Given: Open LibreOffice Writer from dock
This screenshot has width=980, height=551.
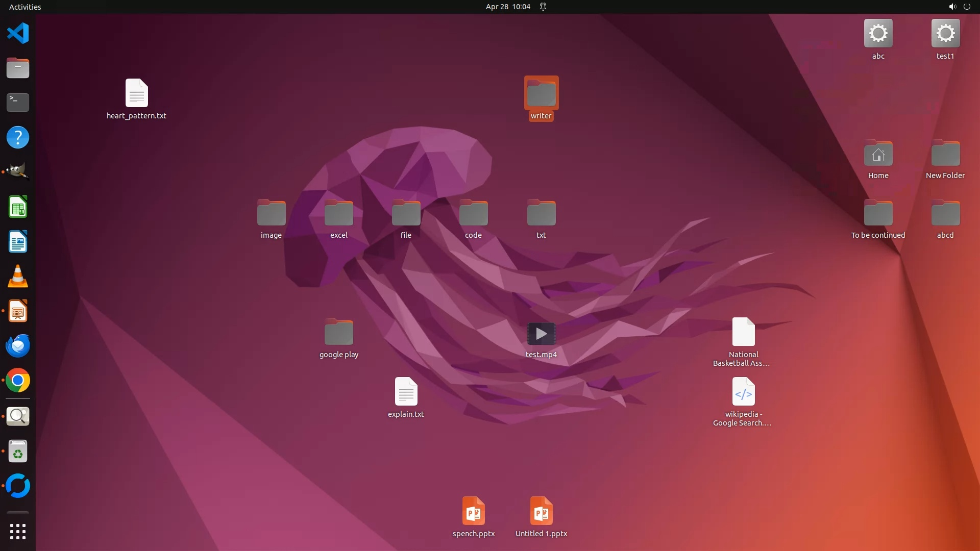Looking at the screenshot, I should tap(18, 242).
